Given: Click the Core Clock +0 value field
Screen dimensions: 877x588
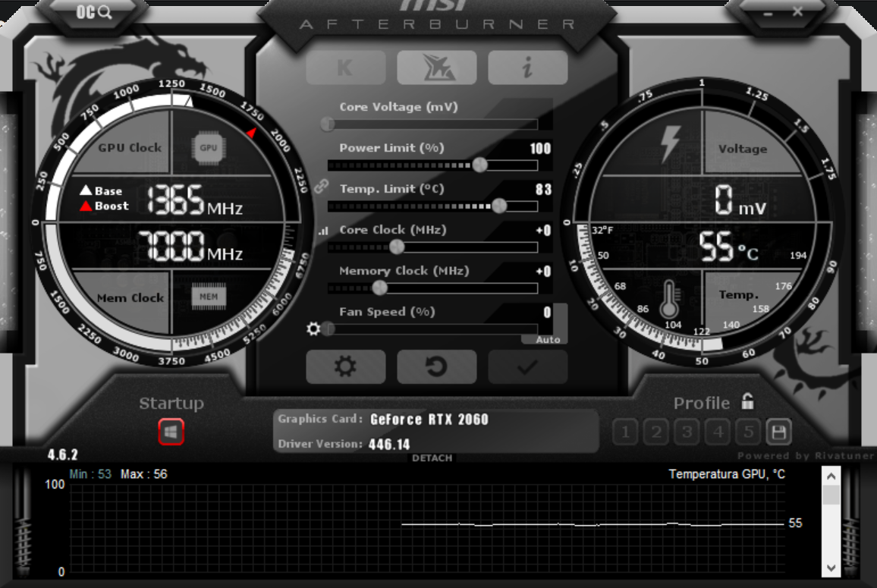Looking at the screenshot, I should (543, 231).
